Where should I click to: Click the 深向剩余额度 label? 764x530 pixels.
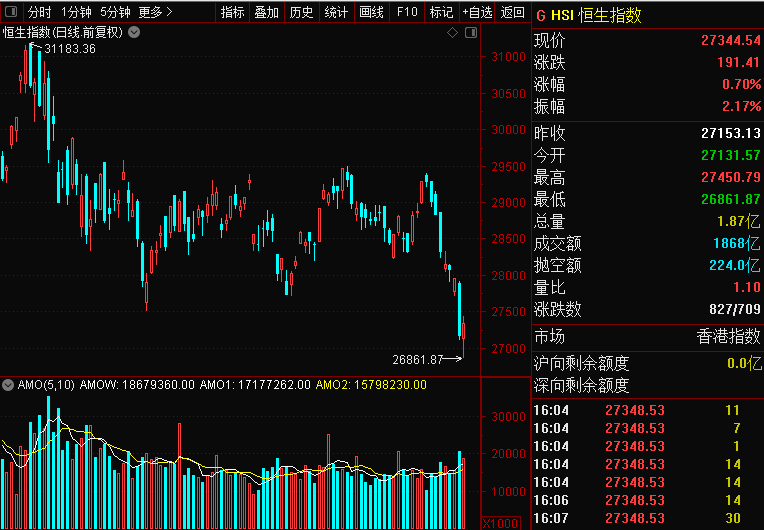tap(582, 385)
